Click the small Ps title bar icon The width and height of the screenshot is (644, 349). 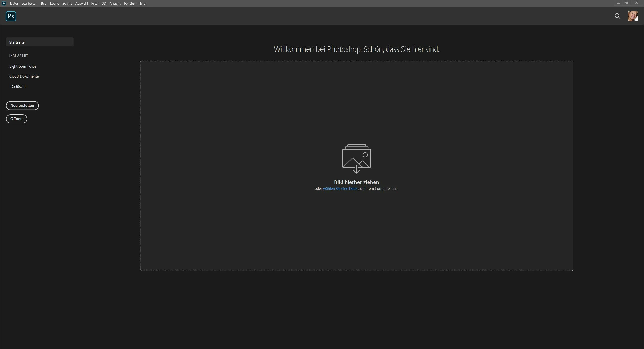pos(4,3)
